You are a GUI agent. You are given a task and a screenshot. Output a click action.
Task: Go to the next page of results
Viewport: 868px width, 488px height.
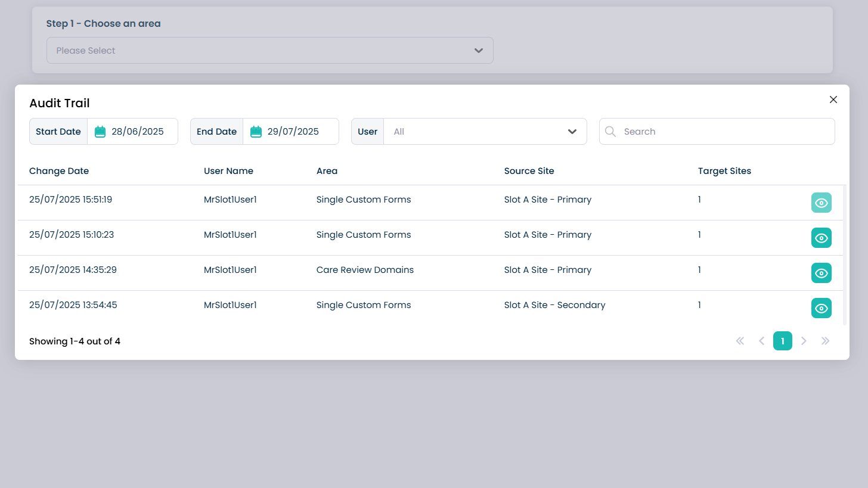coord(804,341)
